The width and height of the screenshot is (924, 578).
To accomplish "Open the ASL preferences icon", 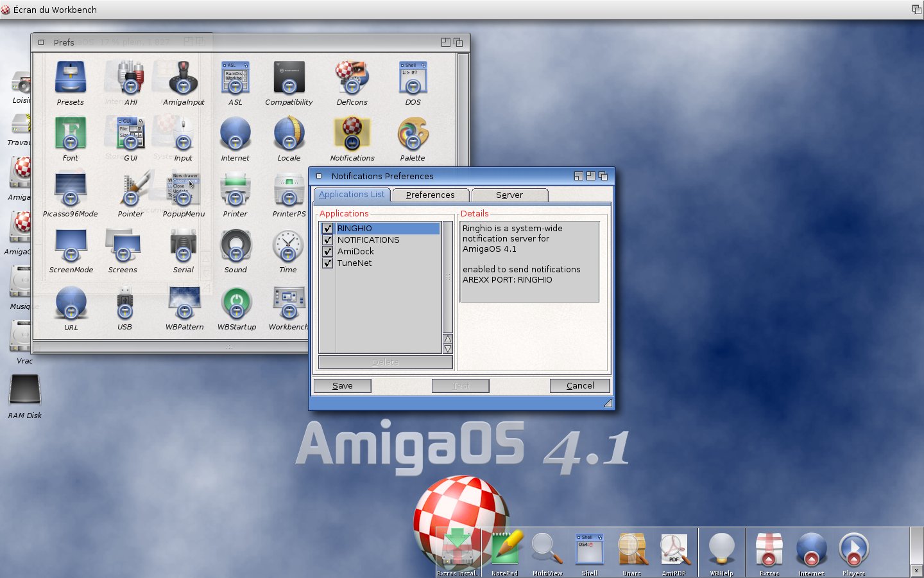I will [x=235, y=78].
